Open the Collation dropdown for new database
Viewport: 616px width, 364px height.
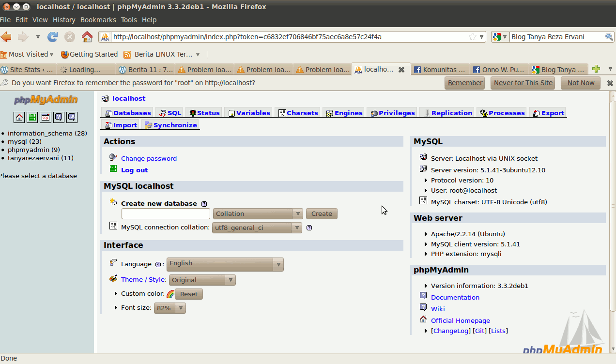[x=258, y=213]
